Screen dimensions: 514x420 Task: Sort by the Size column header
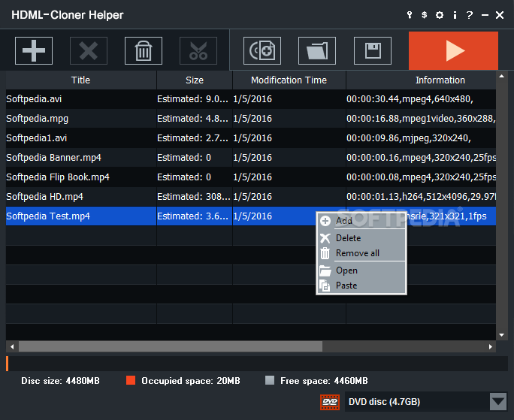pyautogui.click(x=195, y=80)
